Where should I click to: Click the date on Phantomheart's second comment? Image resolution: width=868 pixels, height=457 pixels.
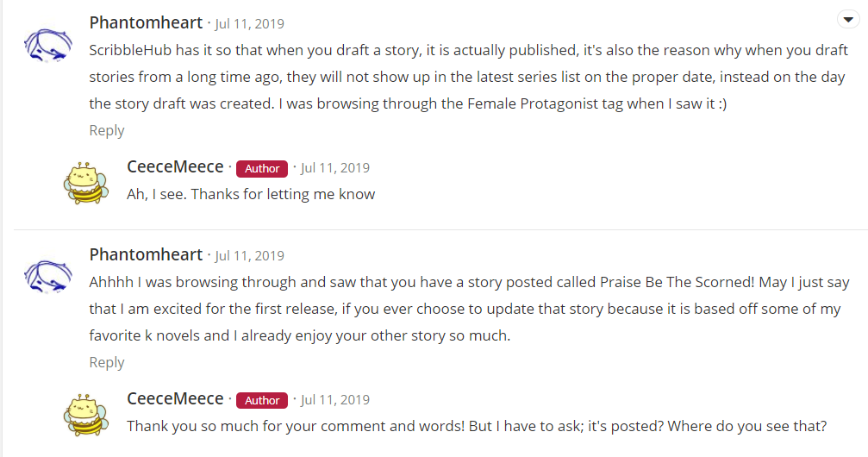pos(249,255)
